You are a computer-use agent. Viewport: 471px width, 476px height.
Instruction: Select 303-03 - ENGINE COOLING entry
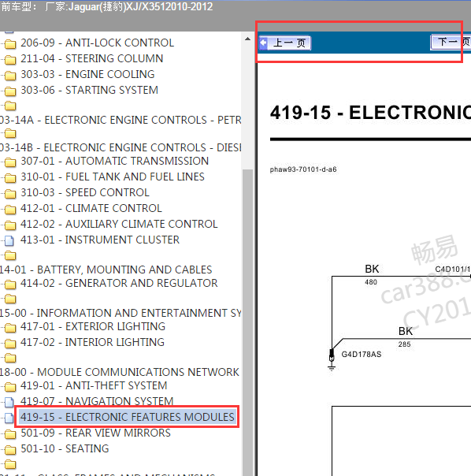pyautogui.click(x=87, y=74)
